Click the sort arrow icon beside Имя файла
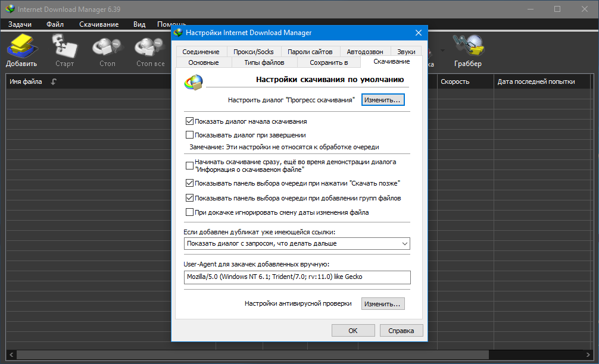This screenshot has height=364, width=599. (x=54, y=81)
